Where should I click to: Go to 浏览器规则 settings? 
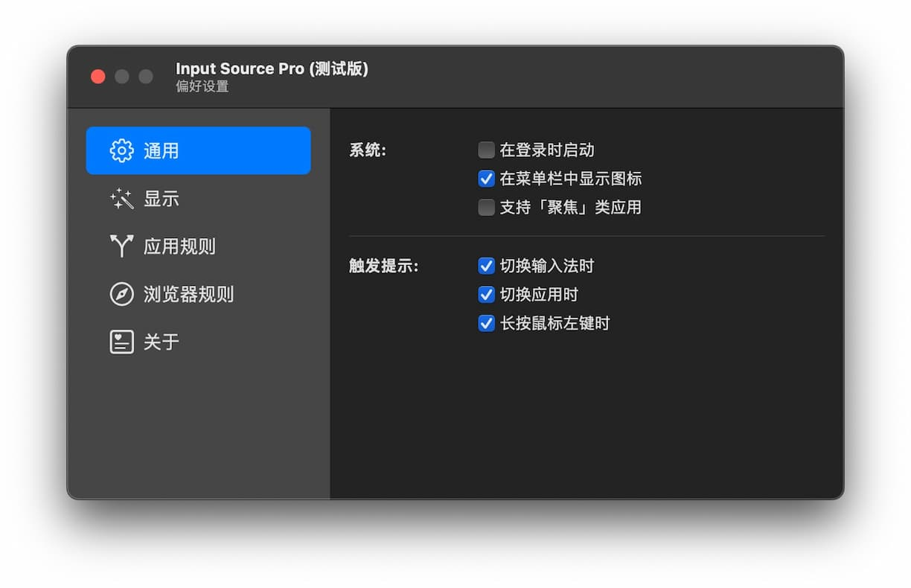click(188, 294)
